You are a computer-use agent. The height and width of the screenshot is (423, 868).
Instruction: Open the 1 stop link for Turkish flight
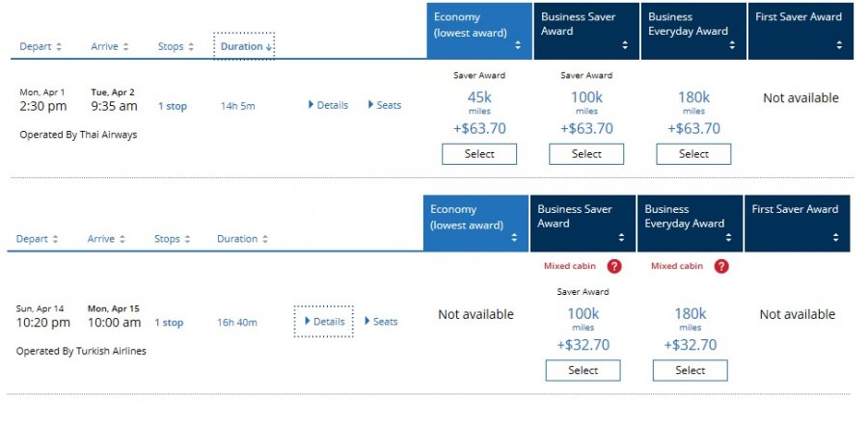coord(169,323)
